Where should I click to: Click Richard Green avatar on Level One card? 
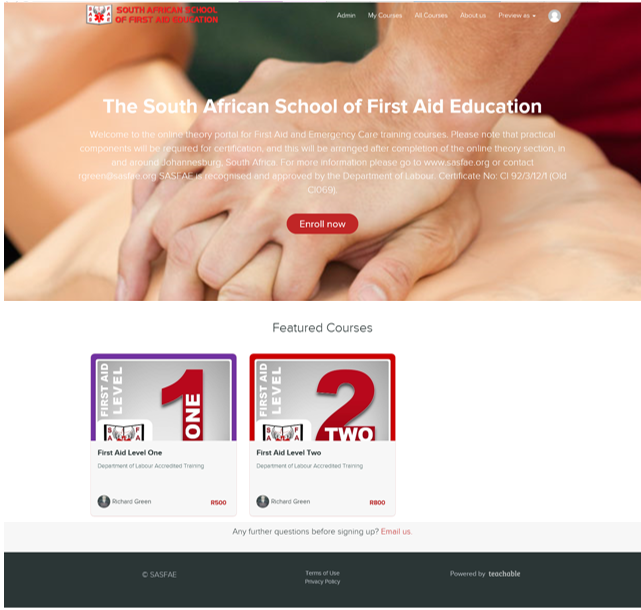104,501
